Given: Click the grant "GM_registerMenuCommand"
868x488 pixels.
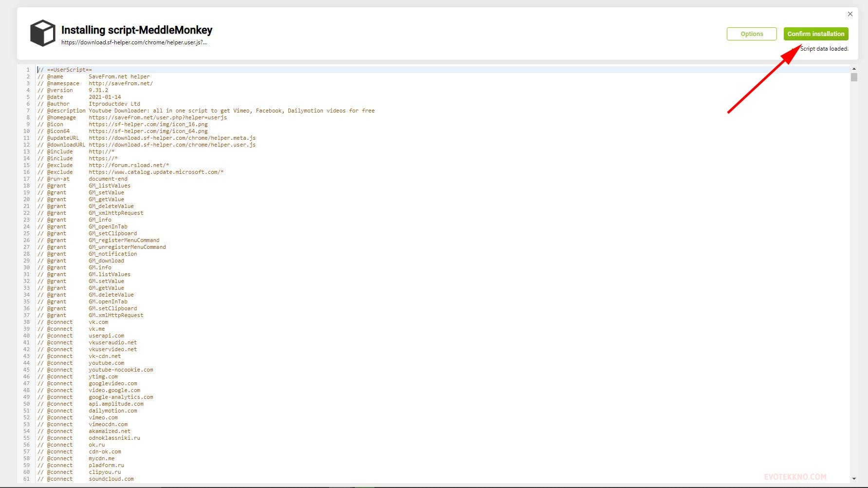Looking at the screenshot, I should tap(124, 240).
